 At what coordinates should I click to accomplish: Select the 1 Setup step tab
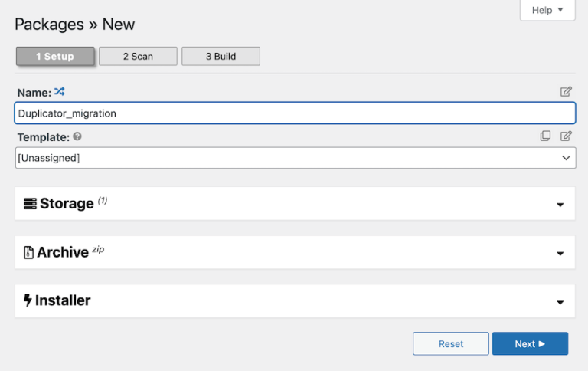click(55, 57)
